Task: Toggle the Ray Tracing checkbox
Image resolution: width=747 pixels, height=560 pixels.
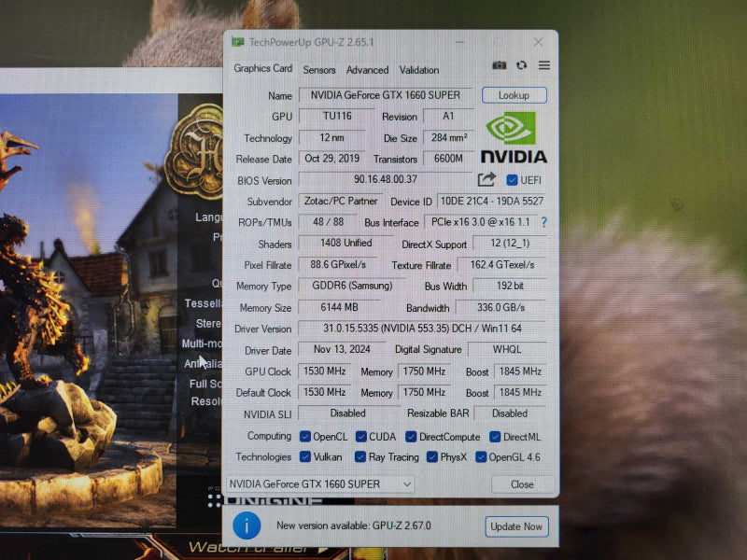Action: point(360,457)
